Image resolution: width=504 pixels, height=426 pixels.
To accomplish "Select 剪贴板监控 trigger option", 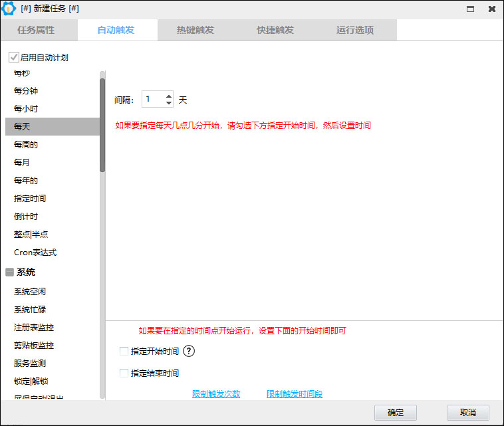I will pyautogui.click(x=53, y=346).
